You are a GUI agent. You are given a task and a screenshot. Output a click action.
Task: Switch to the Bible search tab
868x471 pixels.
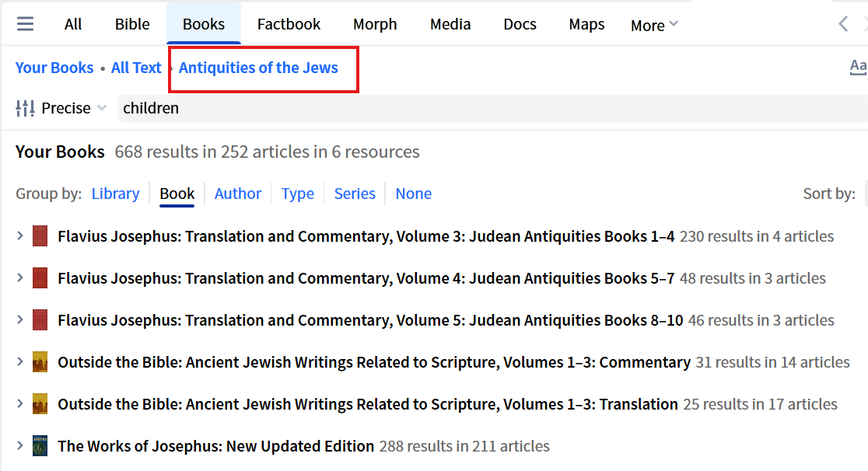point(132,24)
